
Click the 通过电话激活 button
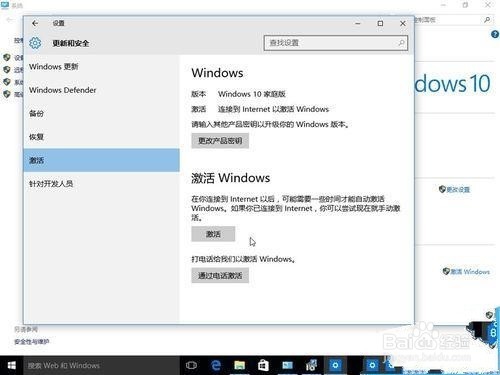(x=220, y=276)
